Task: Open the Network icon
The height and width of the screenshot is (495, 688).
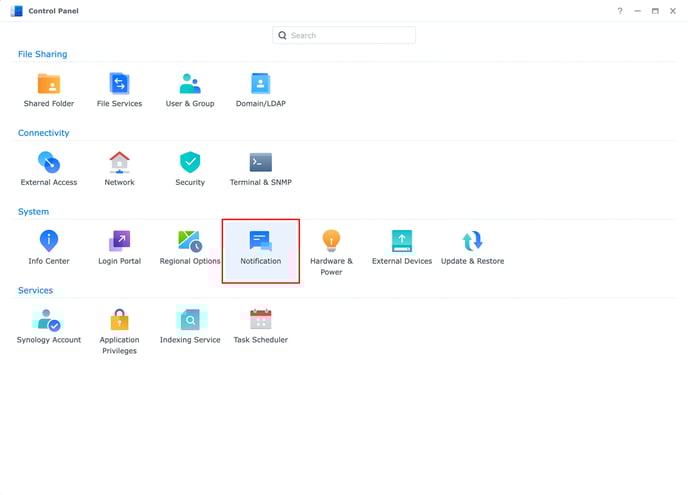Action: [x=119, y=162]
